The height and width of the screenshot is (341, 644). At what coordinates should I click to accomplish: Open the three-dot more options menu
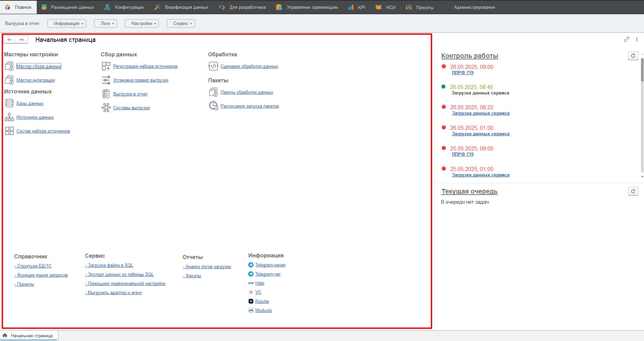pyautogui.click(x=637, y=39)
